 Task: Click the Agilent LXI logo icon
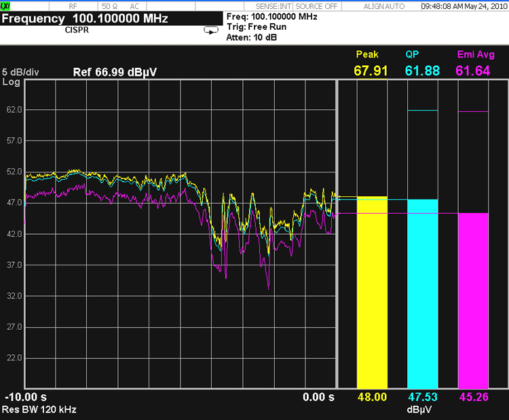[7, 5]
